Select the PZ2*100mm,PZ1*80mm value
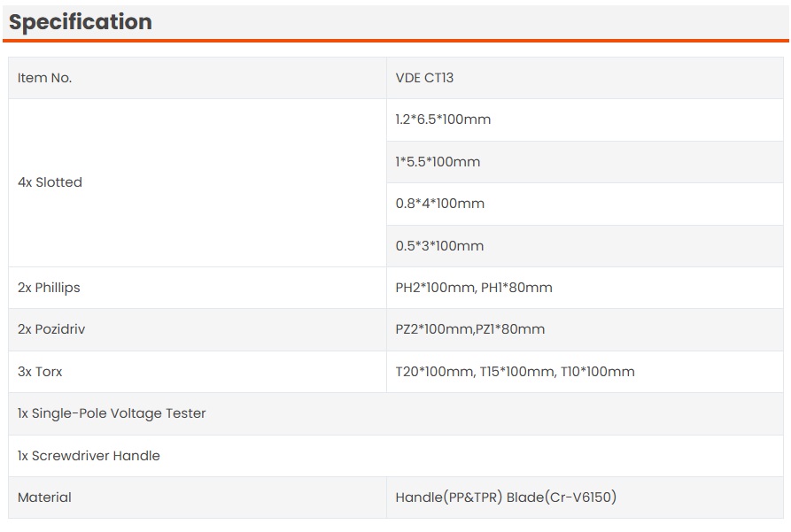This screenshot has height=532, width=791. pos(470,329)
